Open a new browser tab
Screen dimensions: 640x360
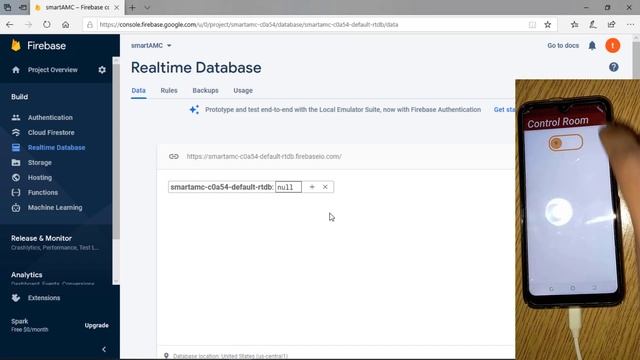[x=132, y=7]
